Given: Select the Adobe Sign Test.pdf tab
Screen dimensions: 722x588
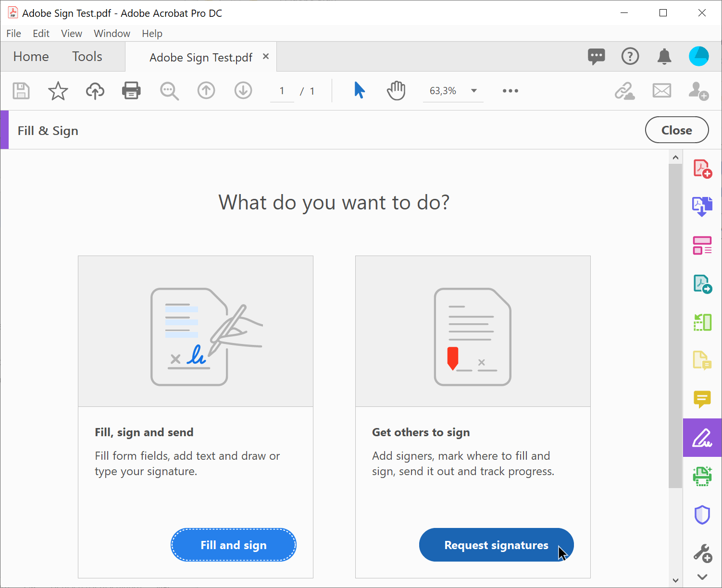Looking at the screenshot, I should (x=201, y=58).
